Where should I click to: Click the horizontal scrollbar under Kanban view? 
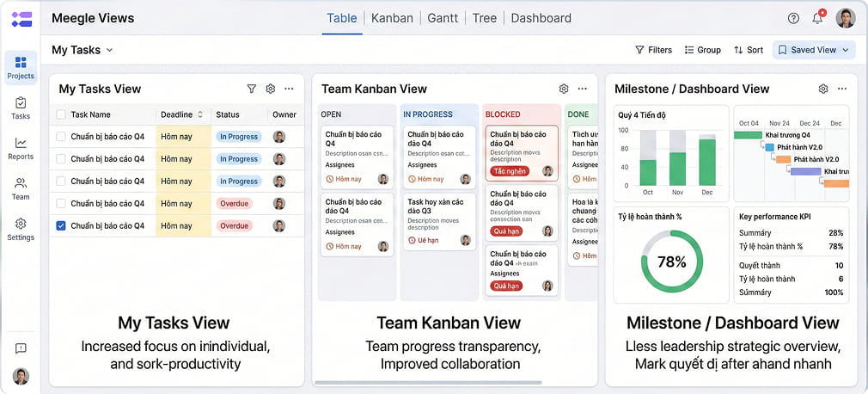(428, 382)
